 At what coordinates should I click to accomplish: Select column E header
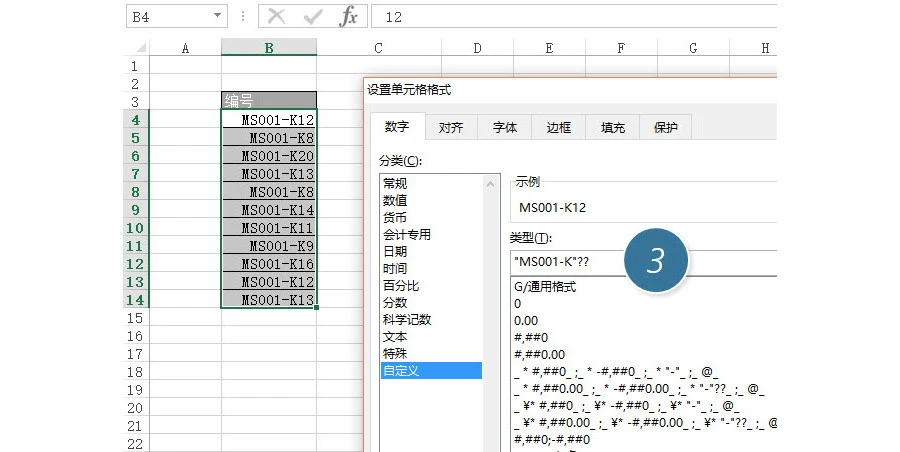[x=549, y=48]
